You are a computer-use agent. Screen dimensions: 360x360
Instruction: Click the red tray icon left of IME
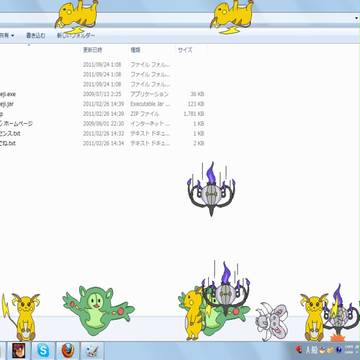pyautogui.click(x=299, y=350)
